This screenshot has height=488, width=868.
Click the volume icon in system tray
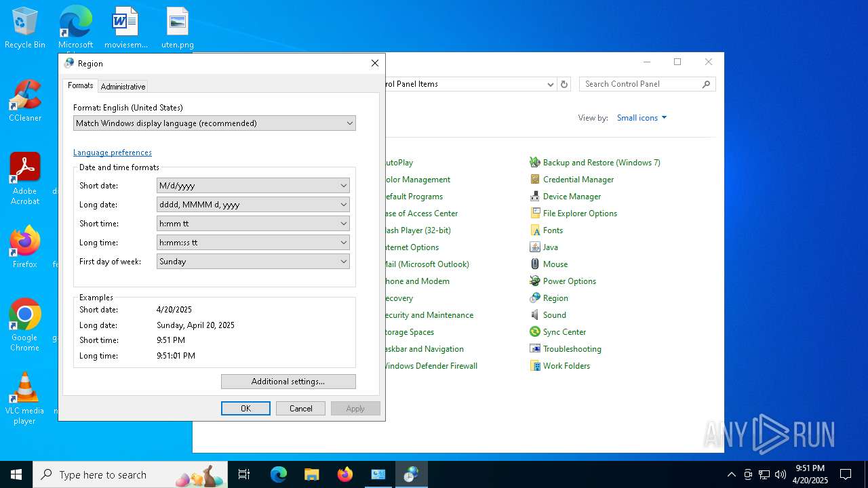pos(781,474)
